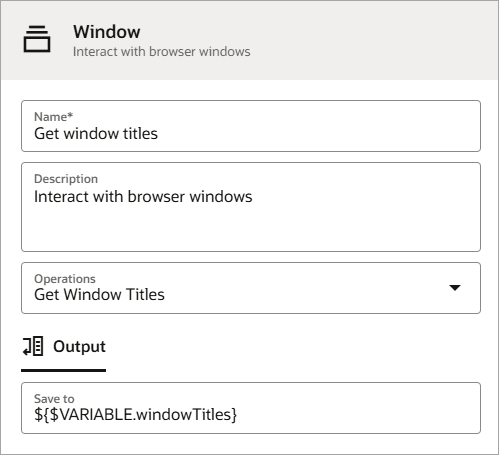Edit the Save to variable field
This screenshot has width=499, height=455.
251,408
